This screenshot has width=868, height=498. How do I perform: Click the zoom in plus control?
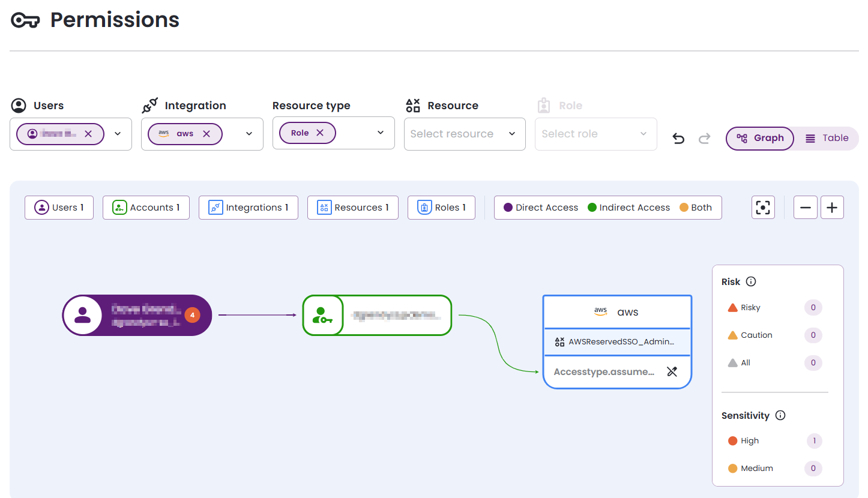click(832, 207)
